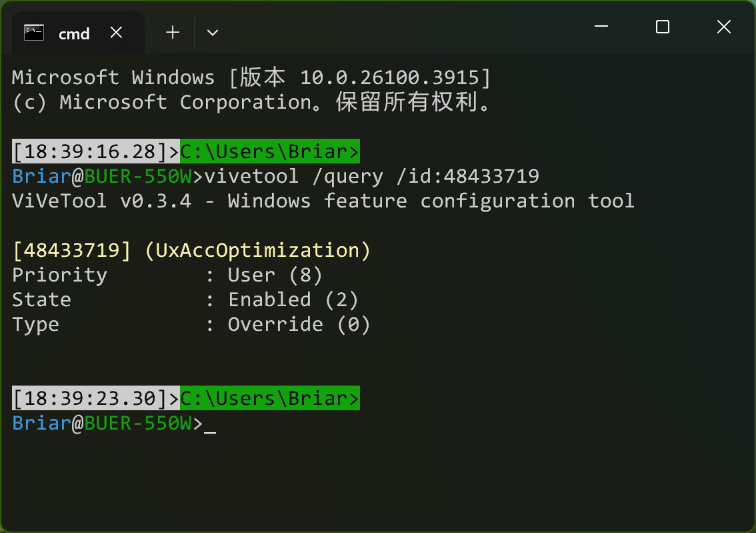Click the cursor at the last prompt
Screen dimensions: 756x533
[210, 424]
